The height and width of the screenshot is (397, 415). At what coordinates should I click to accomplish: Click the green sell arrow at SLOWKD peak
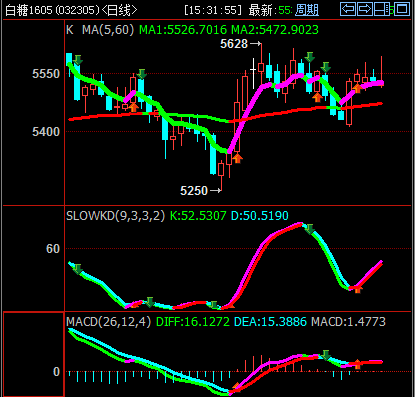[309, 229]
